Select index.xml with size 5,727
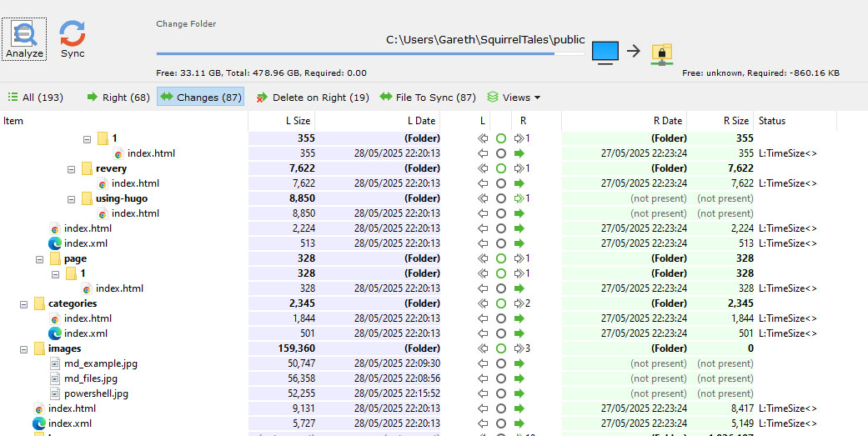 pyautogui.click(x=70, y=423)
